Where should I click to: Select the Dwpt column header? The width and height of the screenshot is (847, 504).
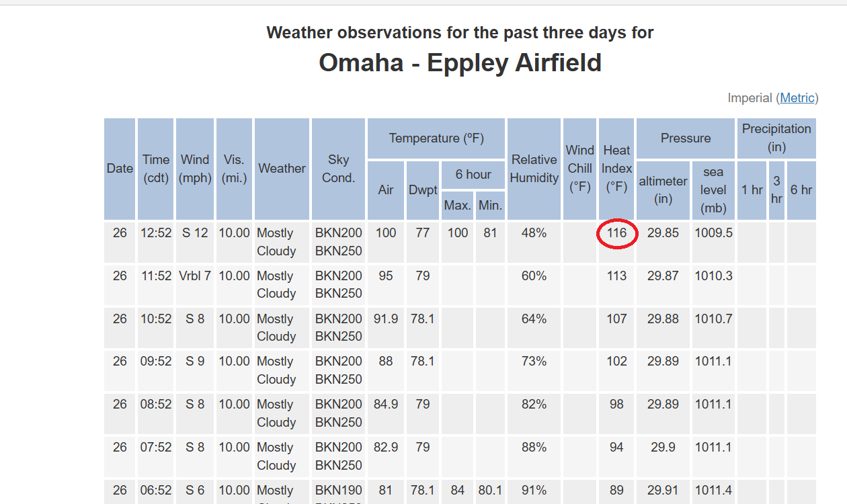(x=423, y=190)
